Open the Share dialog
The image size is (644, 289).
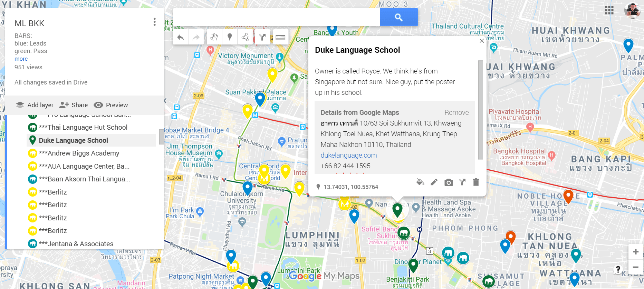pos(74,105)
